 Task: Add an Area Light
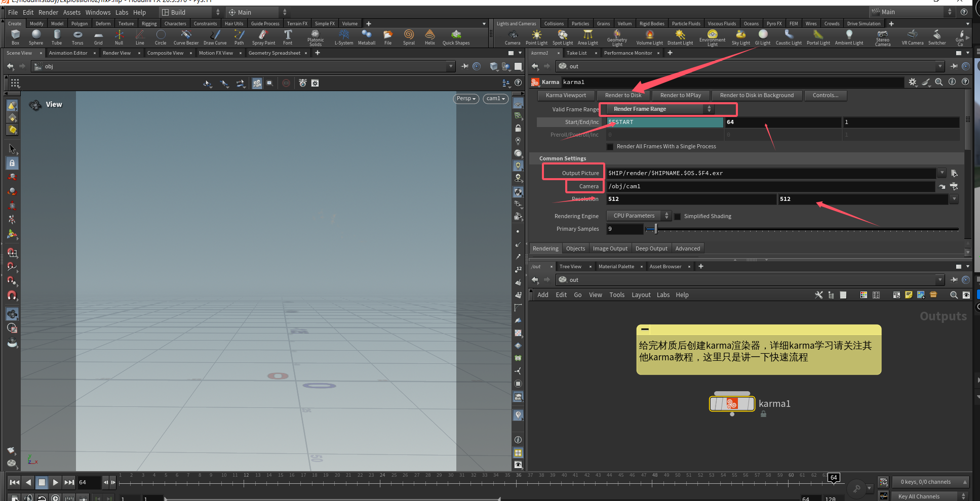click(x=588, y=37)
